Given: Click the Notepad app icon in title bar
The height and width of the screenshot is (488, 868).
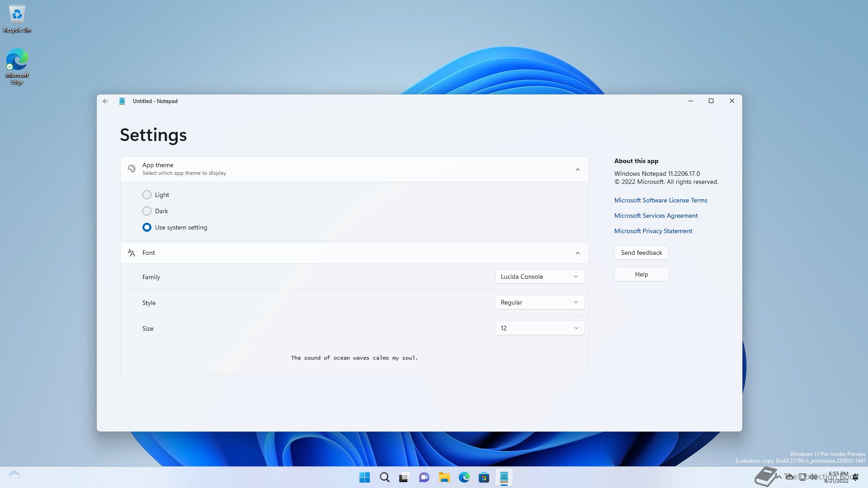Looking at the screenshot, I should 122,101.
